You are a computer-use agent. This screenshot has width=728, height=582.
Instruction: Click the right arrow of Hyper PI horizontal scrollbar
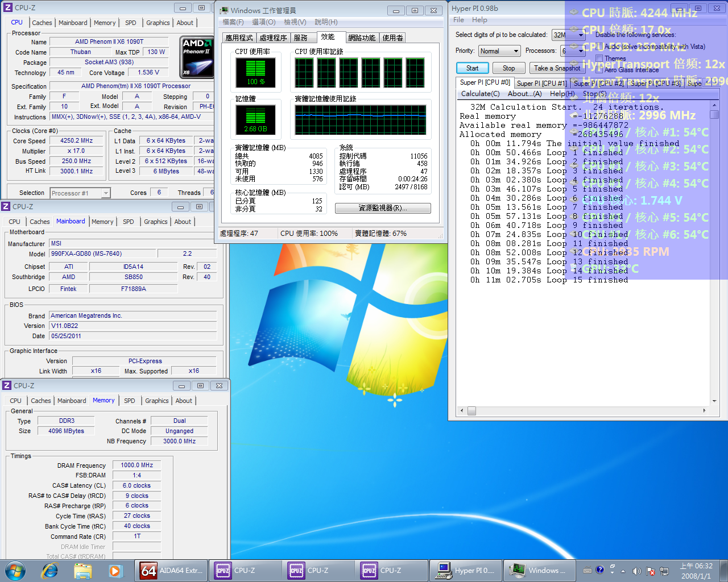705,410
